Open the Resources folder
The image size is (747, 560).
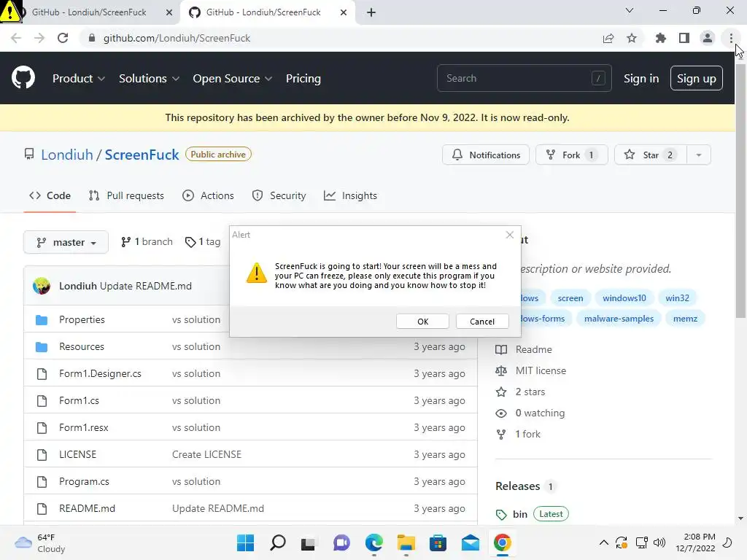click(82, 346)
